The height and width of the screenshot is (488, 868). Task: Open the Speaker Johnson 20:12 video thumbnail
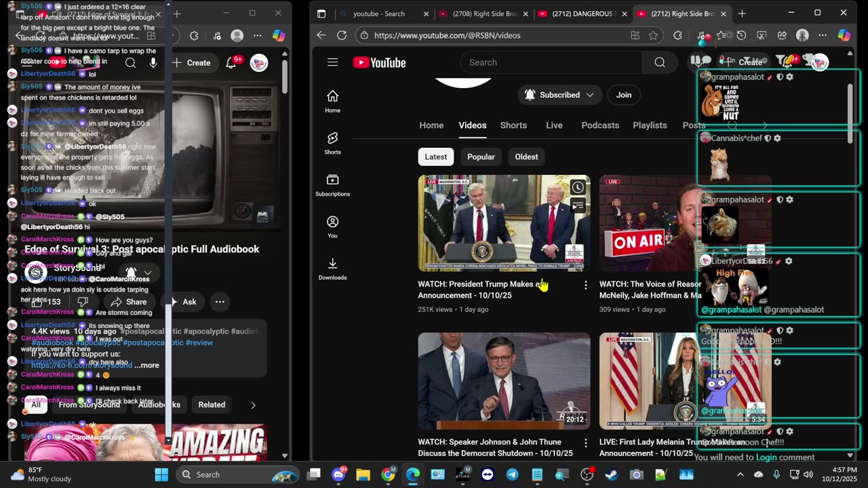tap(504, 381)
